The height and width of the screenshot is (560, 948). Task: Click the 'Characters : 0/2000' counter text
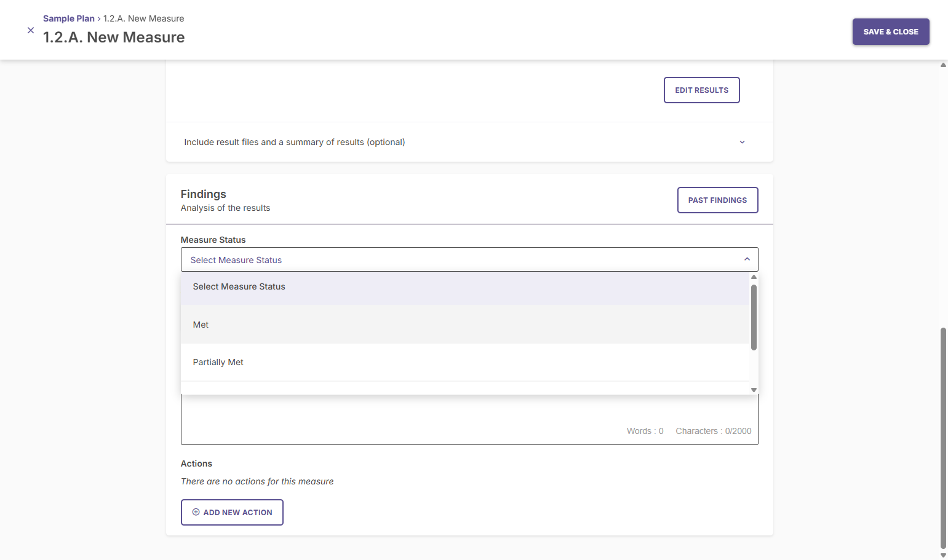pyautogui.click(x=714, y=431)
